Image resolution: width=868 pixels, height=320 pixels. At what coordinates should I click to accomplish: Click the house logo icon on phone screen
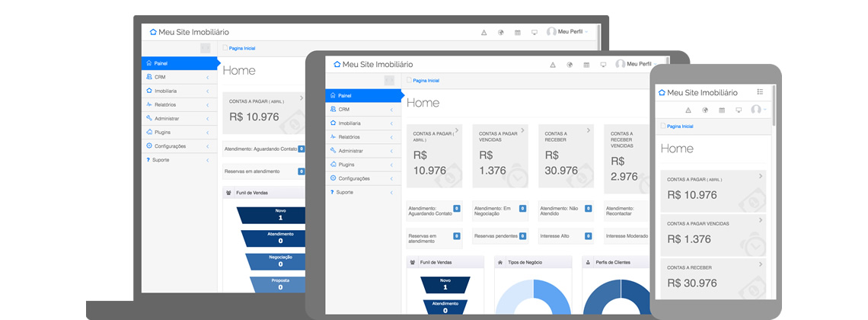tap(662, 92)
